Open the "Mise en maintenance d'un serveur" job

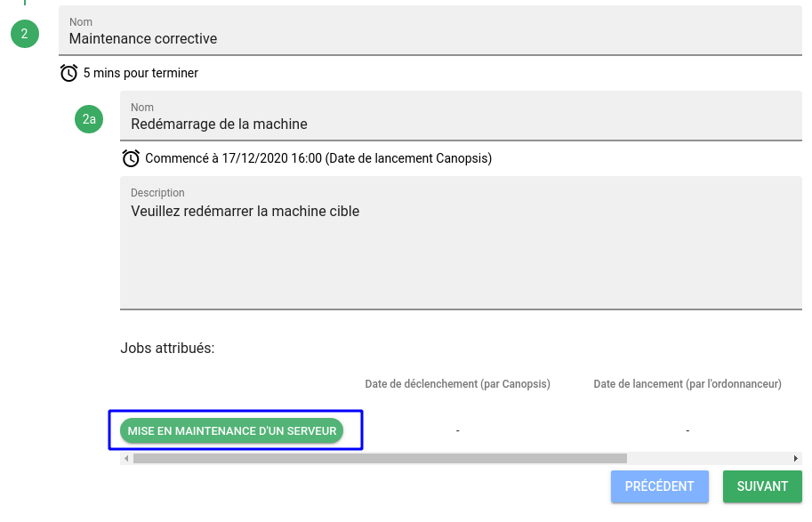click(232, 431)
